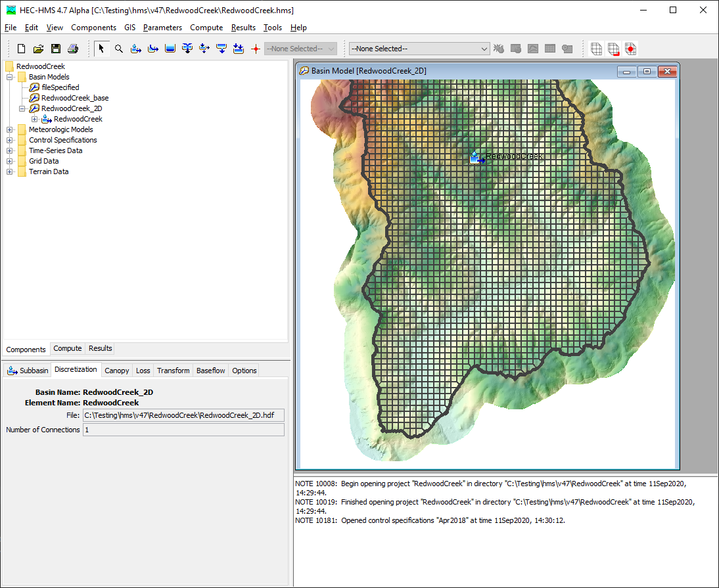Select the Sink creation tool
This screenshot has width=719, height=588.
(x=239, y=49)
